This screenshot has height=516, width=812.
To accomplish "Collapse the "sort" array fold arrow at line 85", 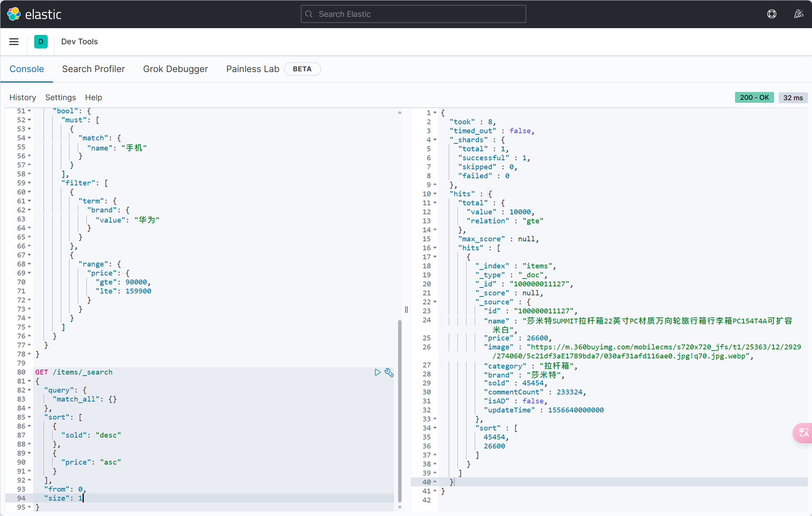I will 29,417.
